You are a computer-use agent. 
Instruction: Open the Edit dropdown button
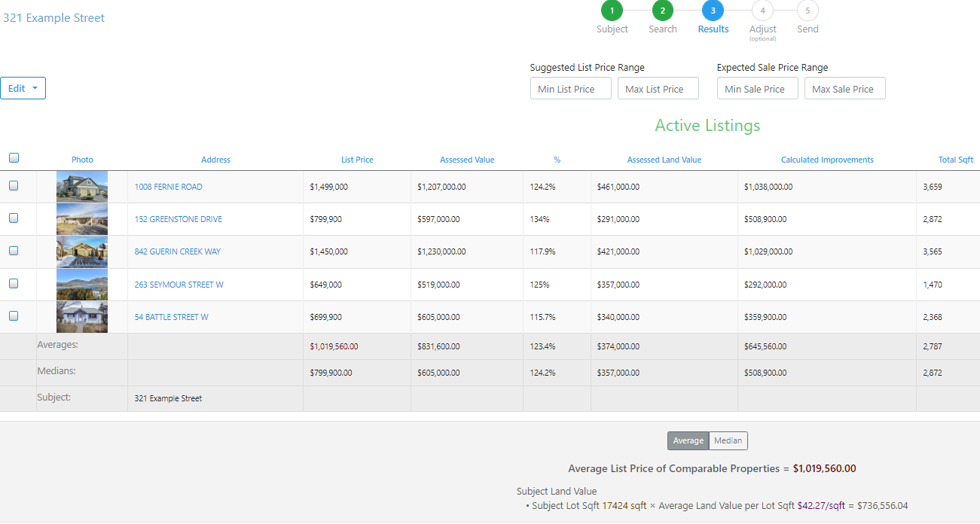click(23, 88)
